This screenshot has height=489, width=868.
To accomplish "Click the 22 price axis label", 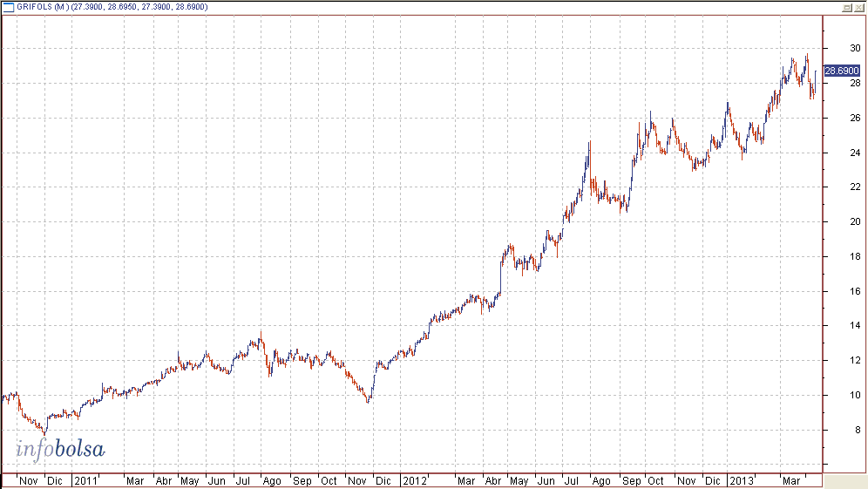I will tap(855, 187).
